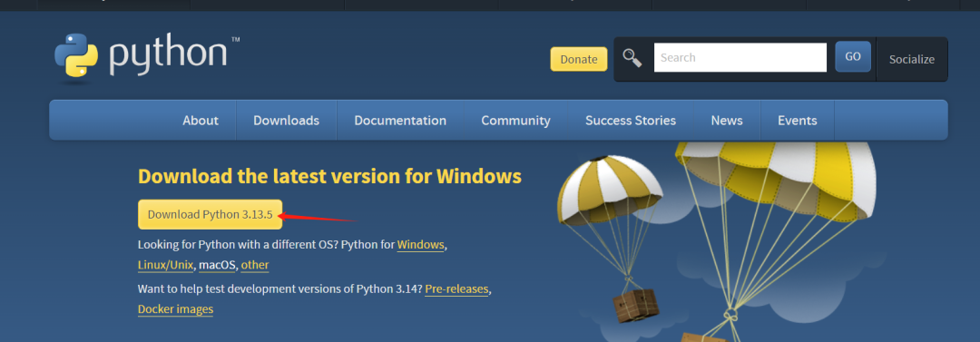Click the magnifying glass search icon

click(x=632, y=58)
